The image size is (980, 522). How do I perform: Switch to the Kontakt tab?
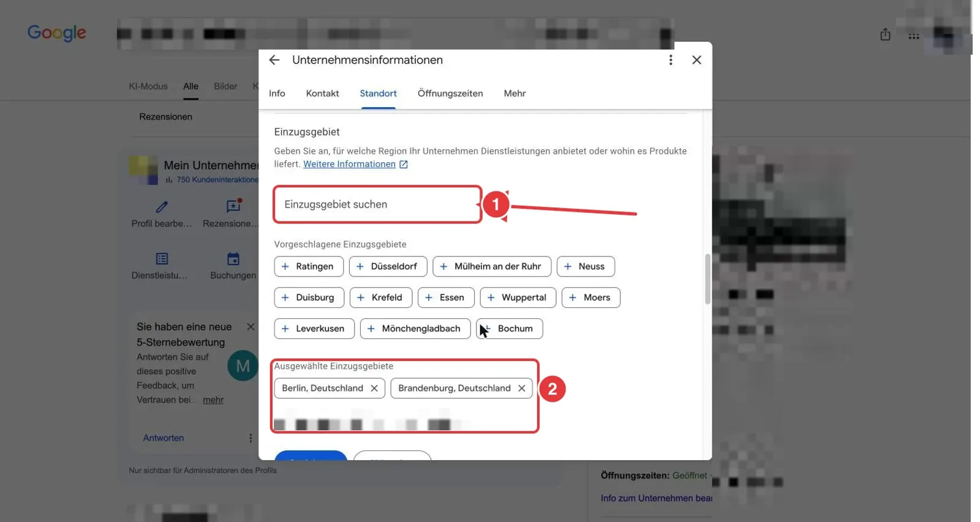point(322,94)
